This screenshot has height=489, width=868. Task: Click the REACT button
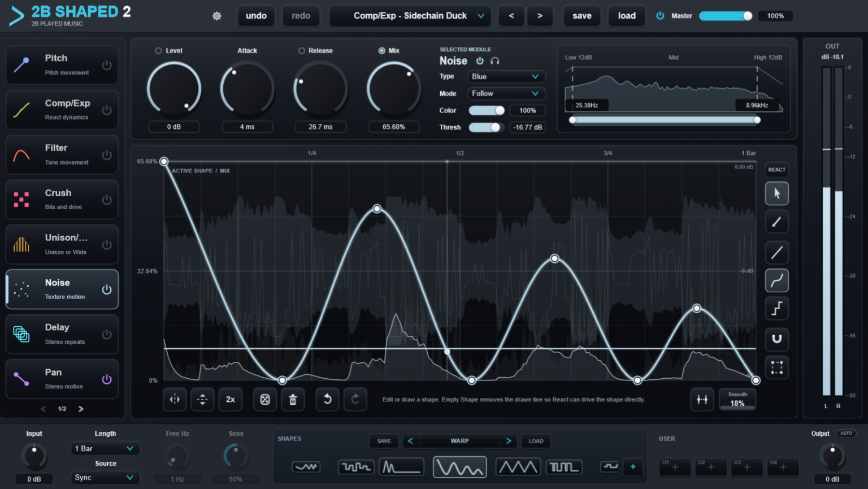(776, 170)
